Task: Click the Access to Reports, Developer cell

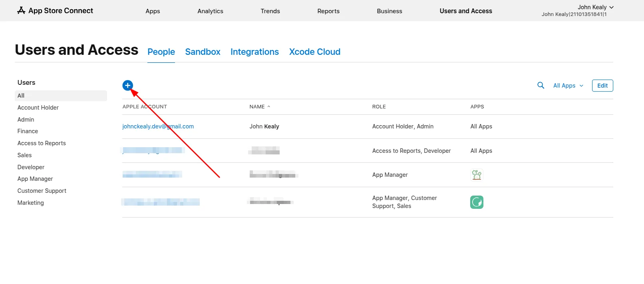Action: pos(411,151)
